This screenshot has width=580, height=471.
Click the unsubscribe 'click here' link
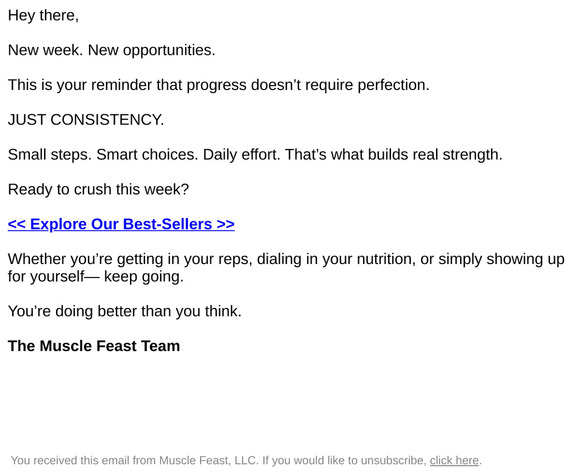click(x=454, y=460)
